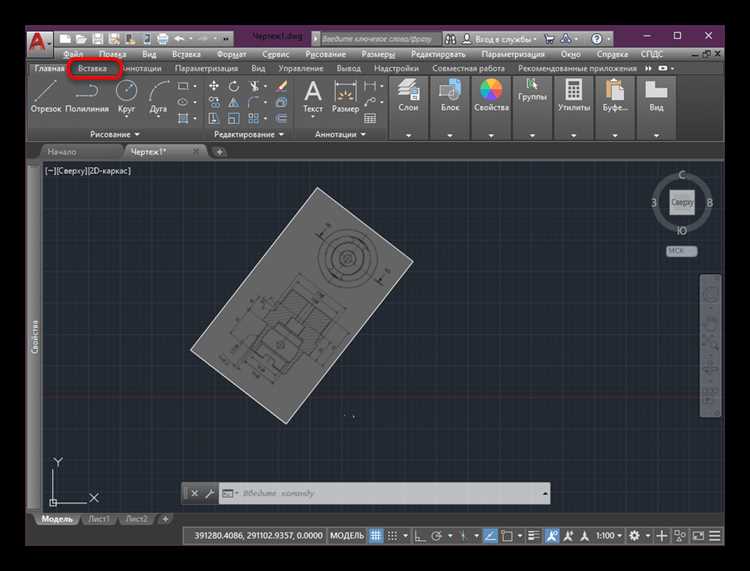Image resolution: width=750 pixels, height=571 pixels.
Task: Open the 1:100 annotation scale dropdown
Action: coord(609,536)
